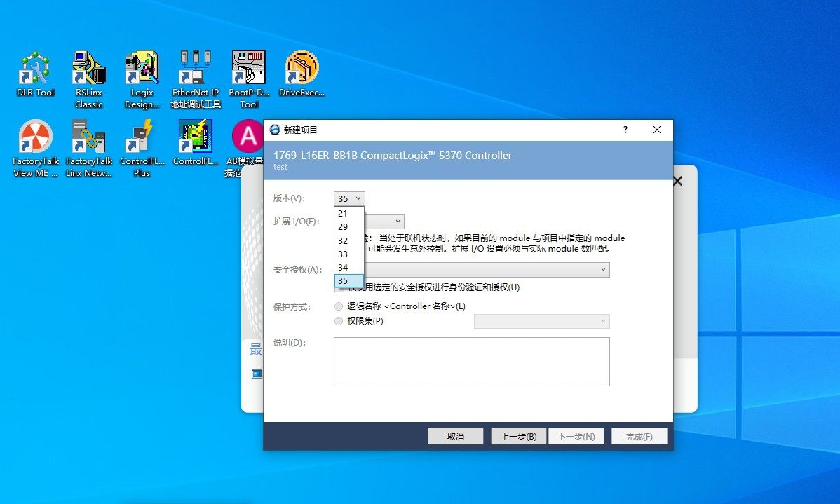The width and height of the screenshot is (840, 504).
Task: Click the 1769-L16ER-BB1B controller title text
Action: coord(393,156)
